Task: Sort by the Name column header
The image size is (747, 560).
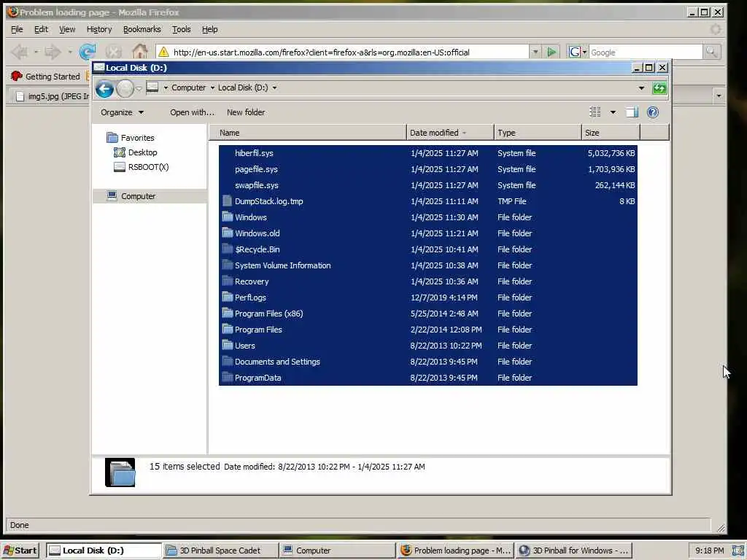Action: [308, 133]
